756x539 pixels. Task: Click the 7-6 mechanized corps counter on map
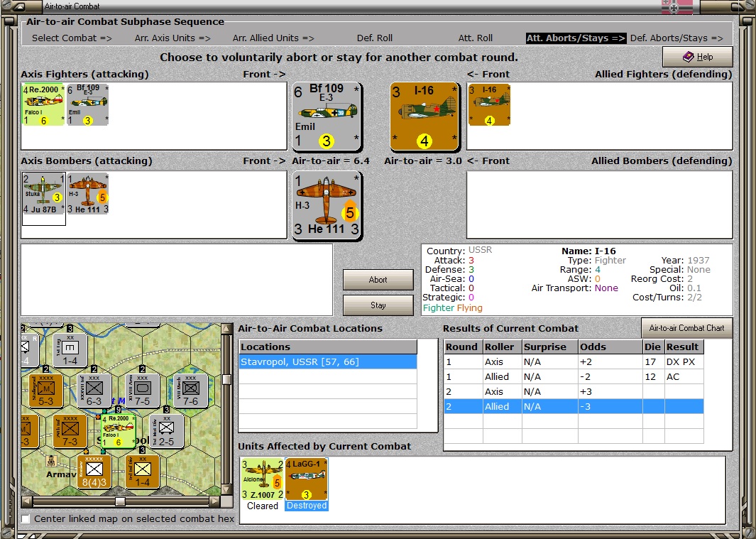(x=190, y=391)
